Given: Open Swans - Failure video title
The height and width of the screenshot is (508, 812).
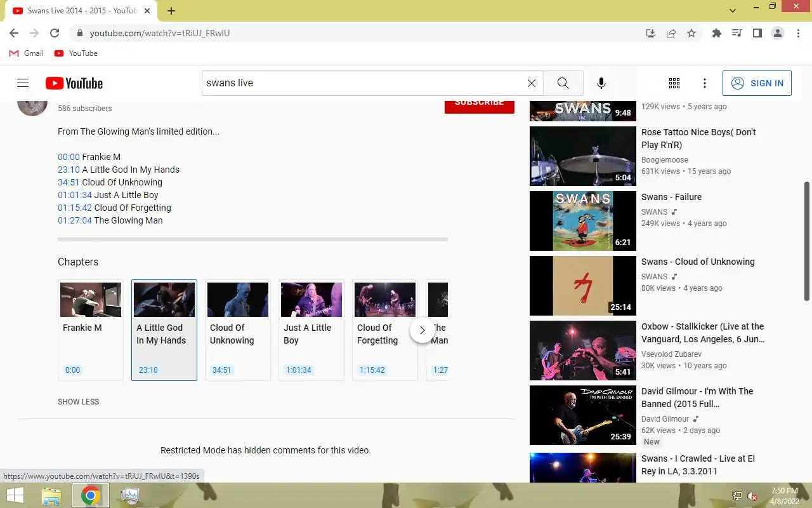Looking at the screenshot, I should pos(671,197).
